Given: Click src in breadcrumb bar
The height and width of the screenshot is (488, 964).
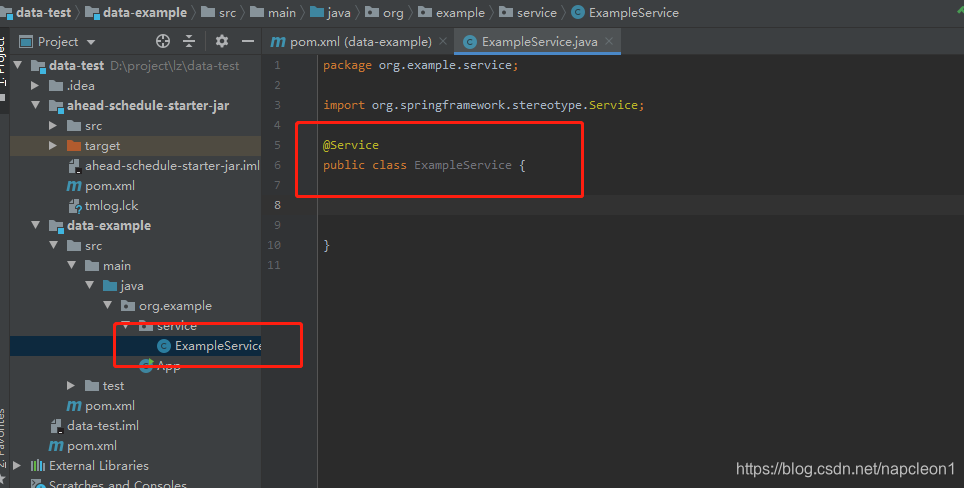Looking at the screenshot, I should tap(219, 12).
